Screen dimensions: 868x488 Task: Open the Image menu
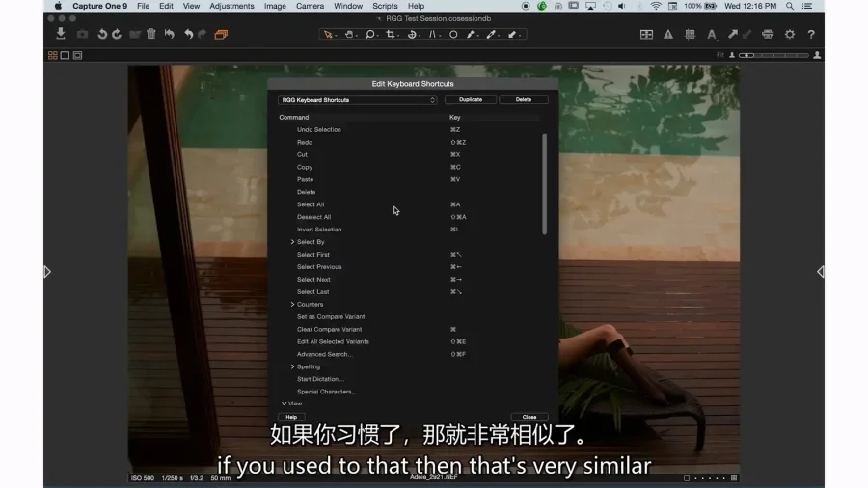pos(275,6)
